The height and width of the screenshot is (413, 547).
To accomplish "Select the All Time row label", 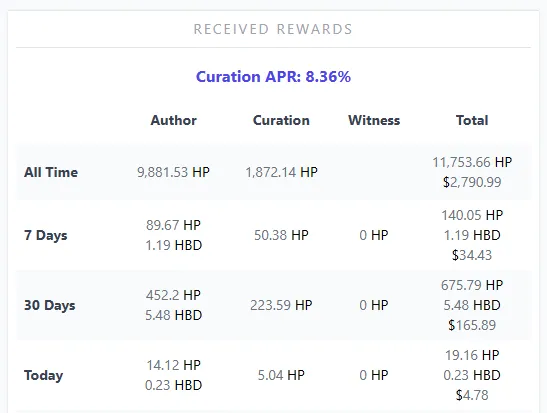I will pos(51,172).
